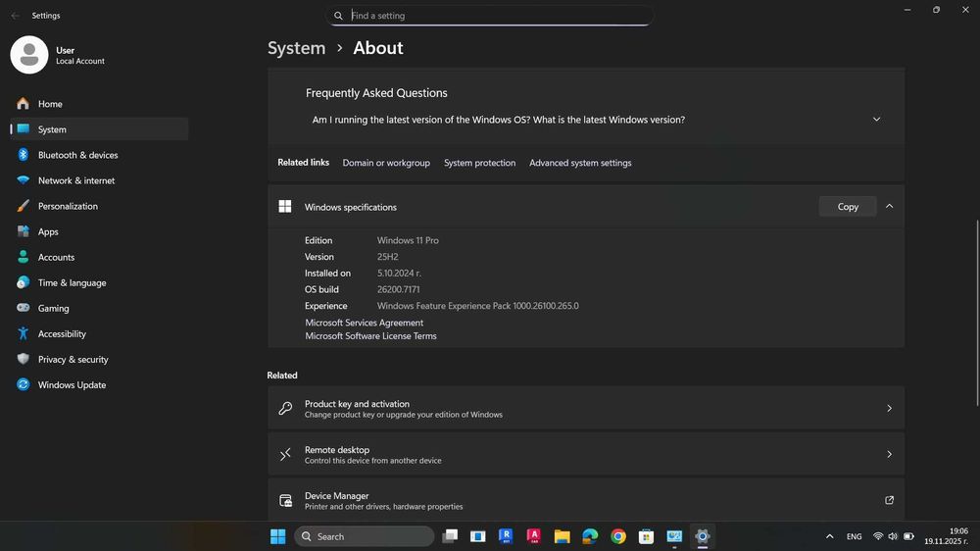Viewport: 980px width, 551px height.
Task: Click the ENG language indicator
Action: [x=854, y=536]
